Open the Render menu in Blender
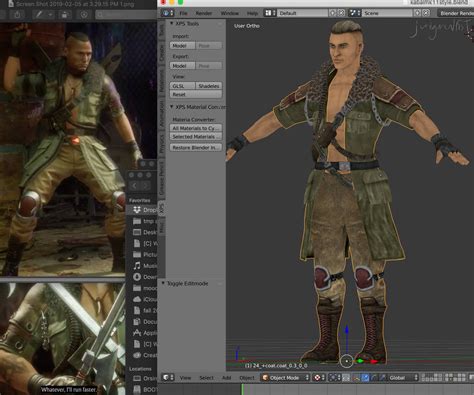Screen dimensions: 474x395 204,13
